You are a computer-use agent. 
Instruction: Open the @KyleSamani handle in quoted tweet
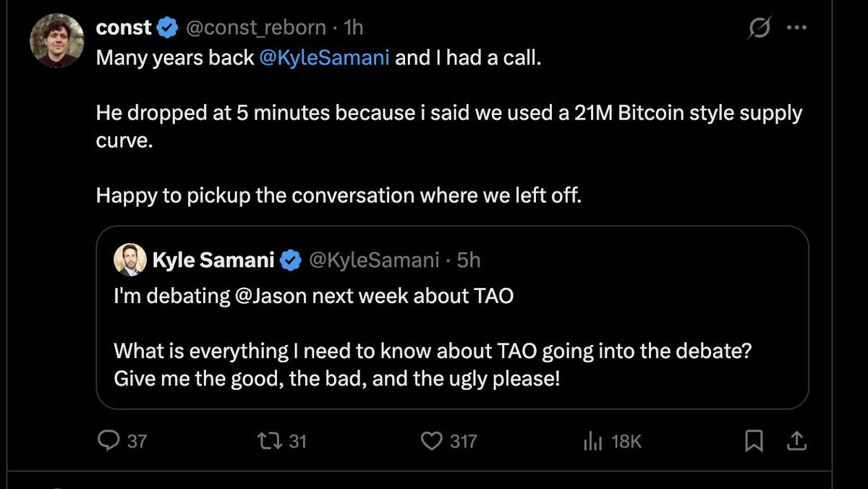click(x=374, y=260)
